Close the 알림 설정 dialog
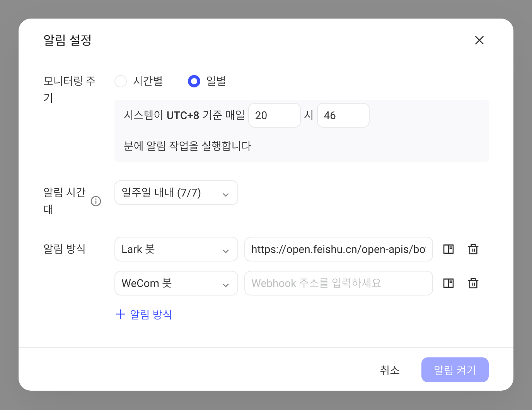Image resolution: width=532 pixels, height=410 pixels. (x=479, y=40)
